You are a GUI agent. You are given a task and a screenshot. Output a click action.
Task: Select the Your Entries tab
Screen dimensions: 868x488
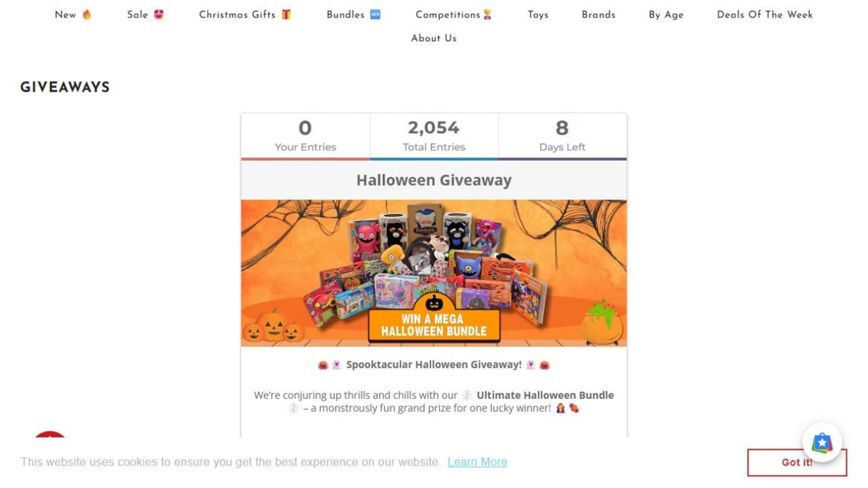click(x=305, y=137)
